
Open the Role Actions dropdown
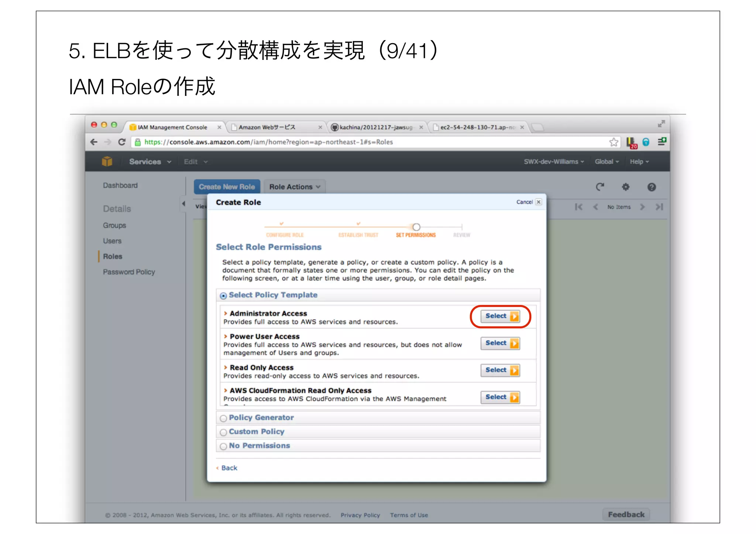295,187
